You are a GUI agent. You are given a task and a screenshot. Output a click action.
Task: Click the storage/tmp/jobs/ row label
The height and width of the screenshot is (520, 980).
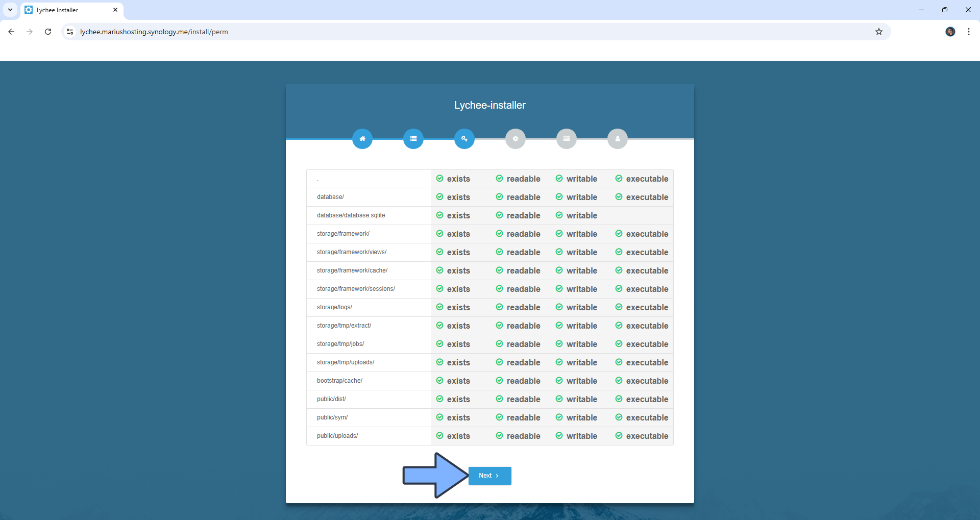click(x=340, y=344)
